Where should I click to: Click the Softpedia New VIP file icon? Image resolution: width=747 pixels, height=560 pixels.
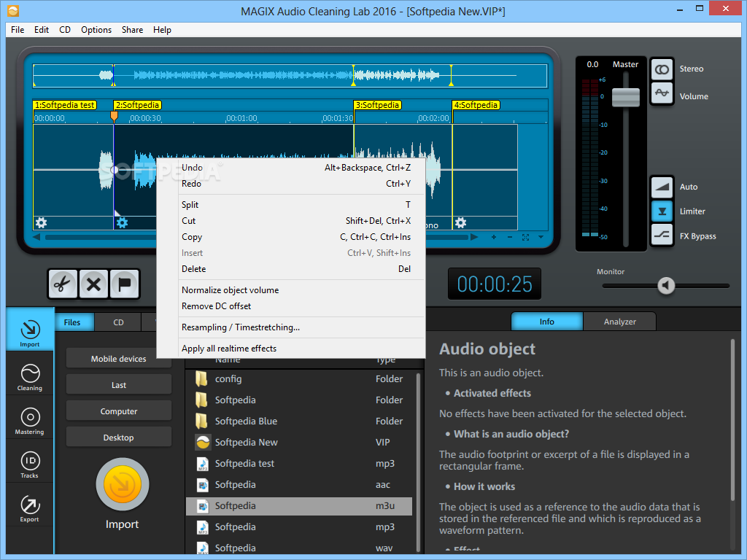pyautogui.click(x=203, y=443)
